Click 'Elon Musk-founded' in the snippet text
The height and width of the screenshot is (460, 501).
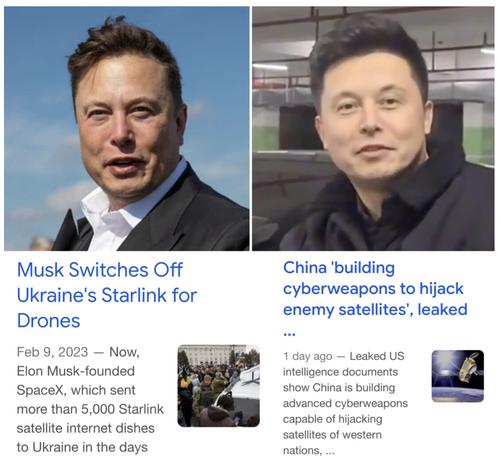(x=76, y=371)
